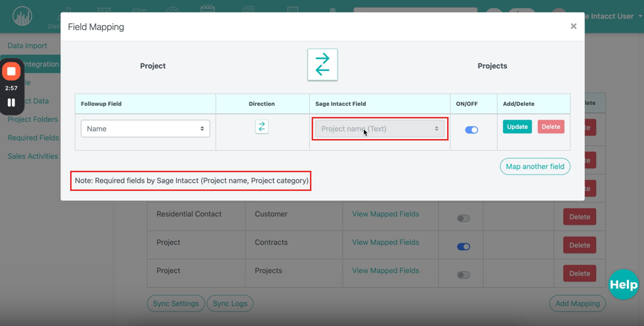Viewport: 644px width, 326px height.
Task: Click the large sync direction arrows icon
Action: coord(322,64)
